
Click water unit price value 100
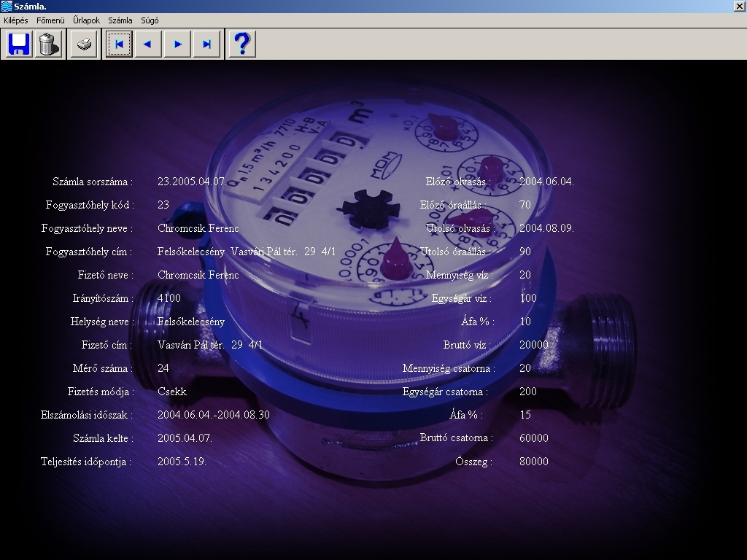pyautogui.click(x=528, y=298)
